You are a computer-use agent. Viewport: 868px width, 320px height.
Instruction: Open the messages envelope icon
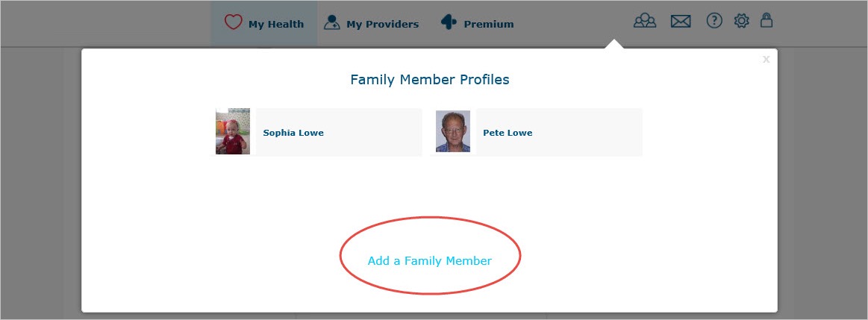point(681,21)
